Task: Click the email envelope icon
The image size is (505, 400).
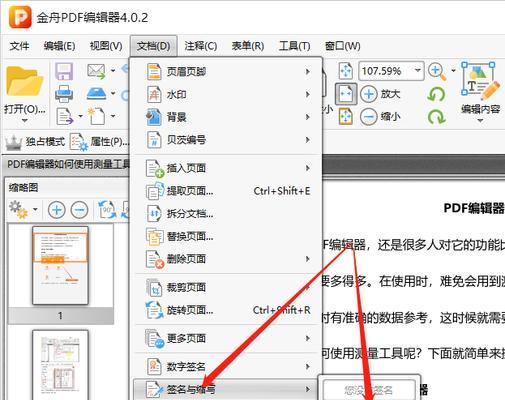Action: [x=96, y=71]
